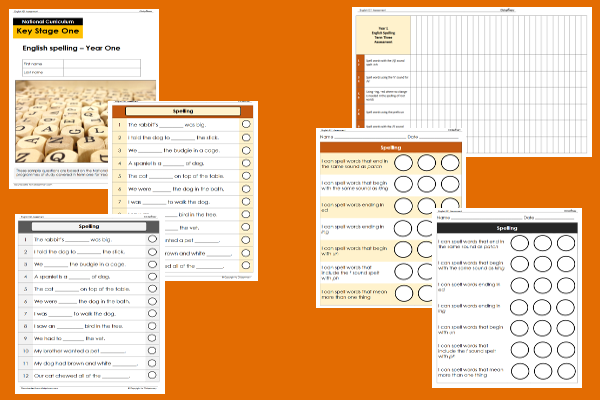Tick circle for question 5 on orange worksheet
The image size is (600, 400).
pos(246,176)
